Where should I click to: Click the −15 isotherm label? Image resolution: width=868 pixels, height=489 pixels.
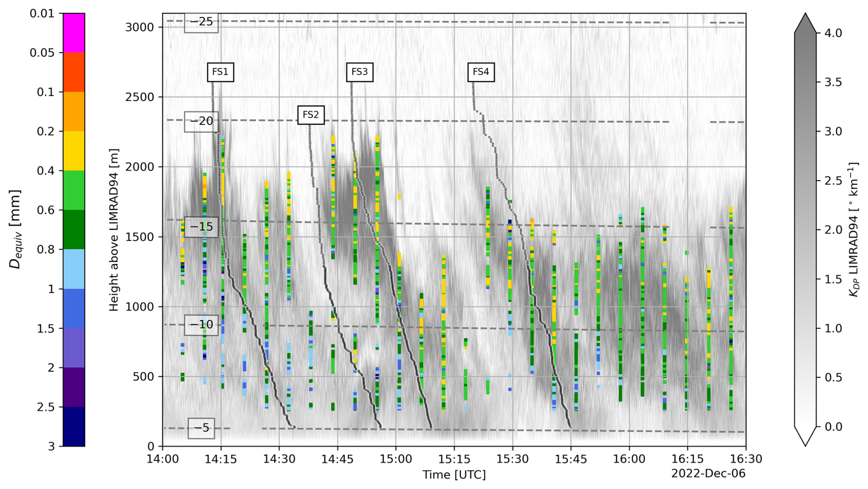point(201,227)
